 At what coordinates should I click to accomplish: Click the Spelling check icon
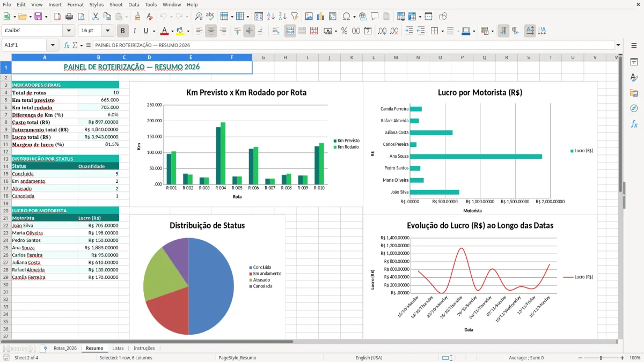[210, 17]
